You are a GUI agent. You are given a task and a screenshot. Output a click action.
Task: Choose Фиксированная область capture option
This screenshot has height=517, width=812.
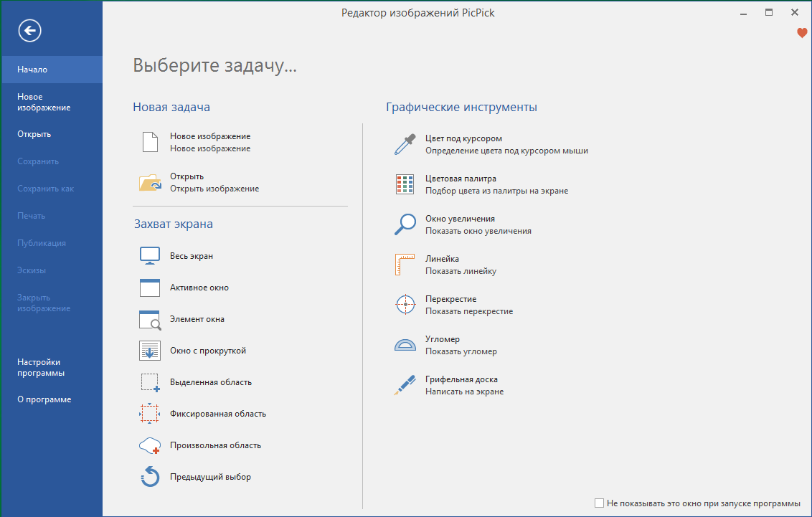click(x=217, y=414)
